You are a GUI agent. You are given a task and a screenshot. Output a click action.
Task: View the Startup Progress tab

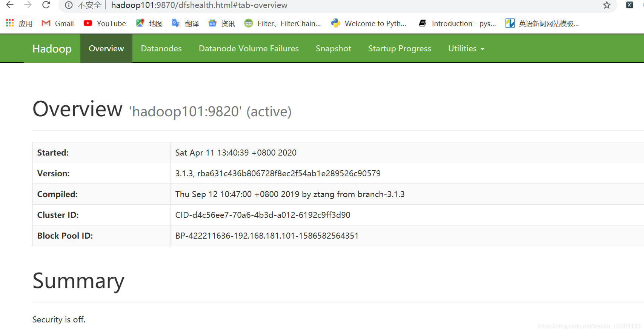tap(400, 48)
